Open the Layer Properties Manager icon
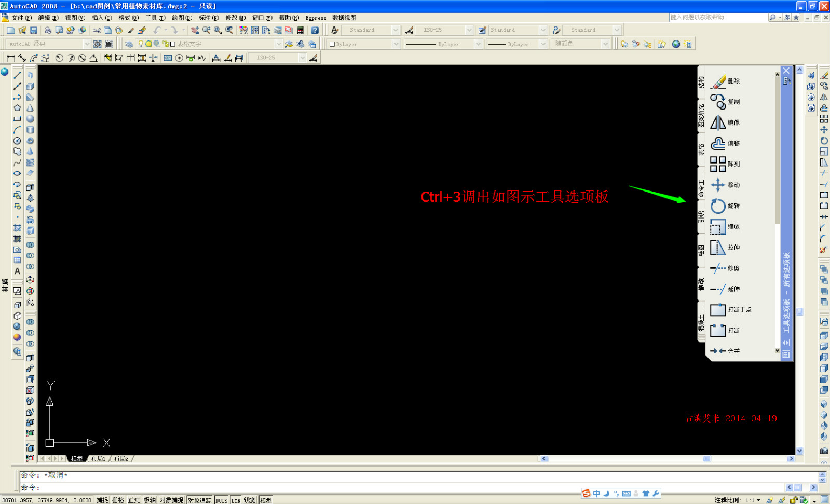The image size is (830, 504). point(129,44)
